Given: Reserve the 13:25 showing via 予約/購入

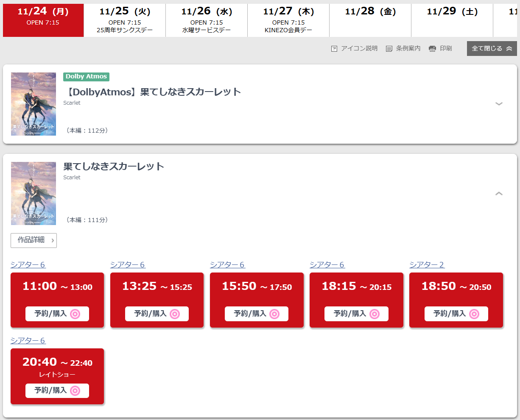Looking at the screenshot, I should pyautogui.click(x=157, y=314).
